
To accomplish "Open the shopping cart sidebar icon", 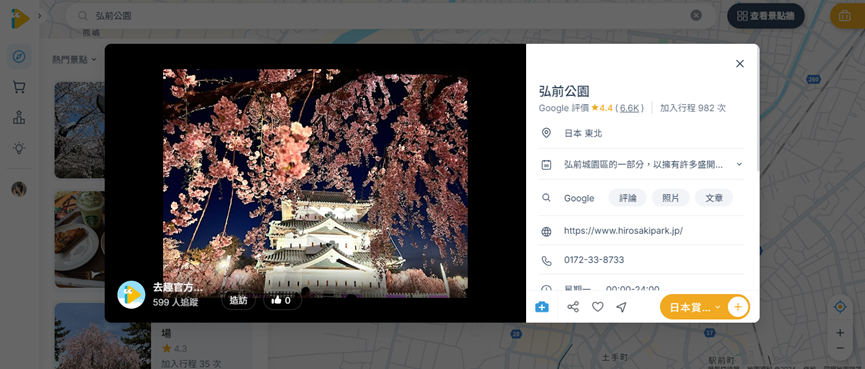I will pyautogui.click(x=19, y=87).
